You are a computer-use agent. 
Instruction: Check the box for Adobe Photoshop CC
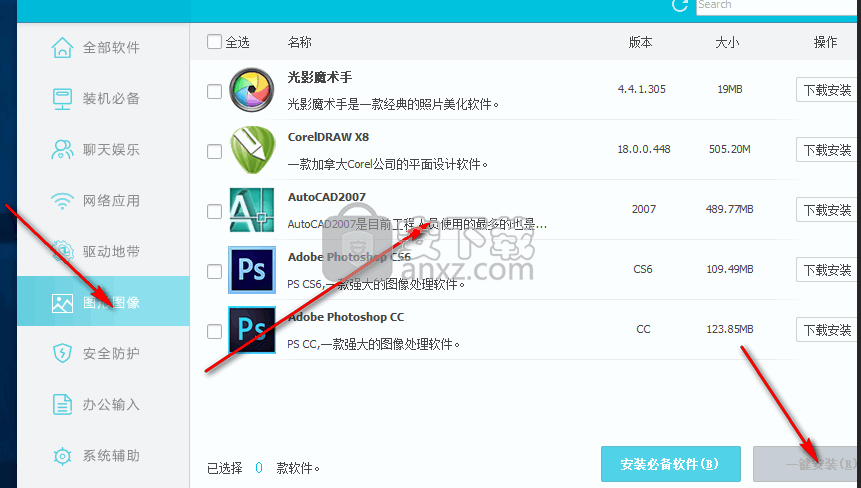click(214, 332)
